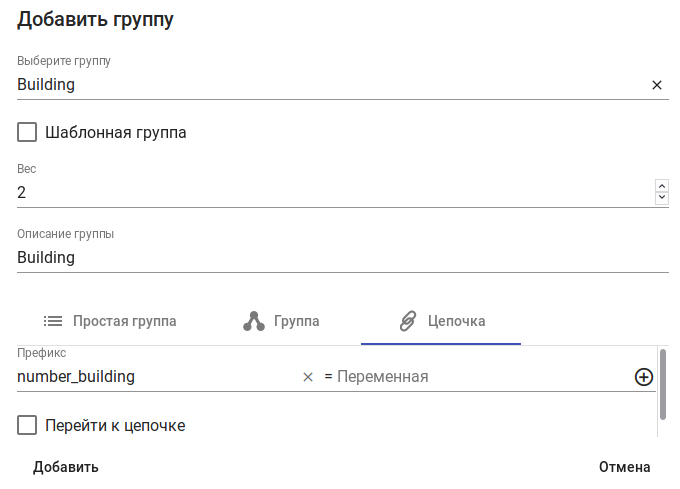The height and width of the screenshot is (489, 680).
Task: Clear the selected Building group
Action: coord(657,85)
